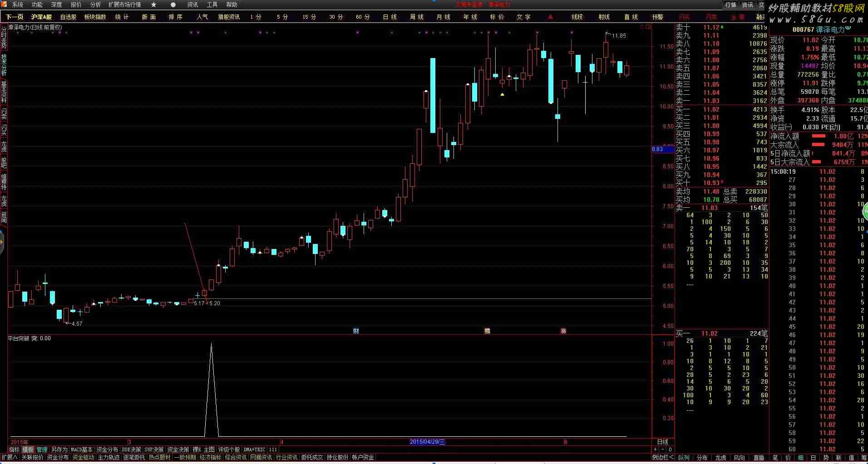Switch to 周线 weekly chart
The height and width of the screenshot is (464, 868).
point(416,17)
